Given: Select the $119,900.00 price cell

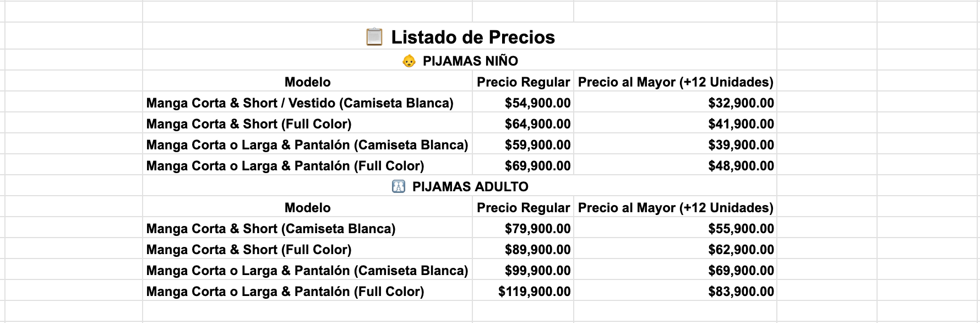Looking at the screenshot, I should (x=534, y=292).
